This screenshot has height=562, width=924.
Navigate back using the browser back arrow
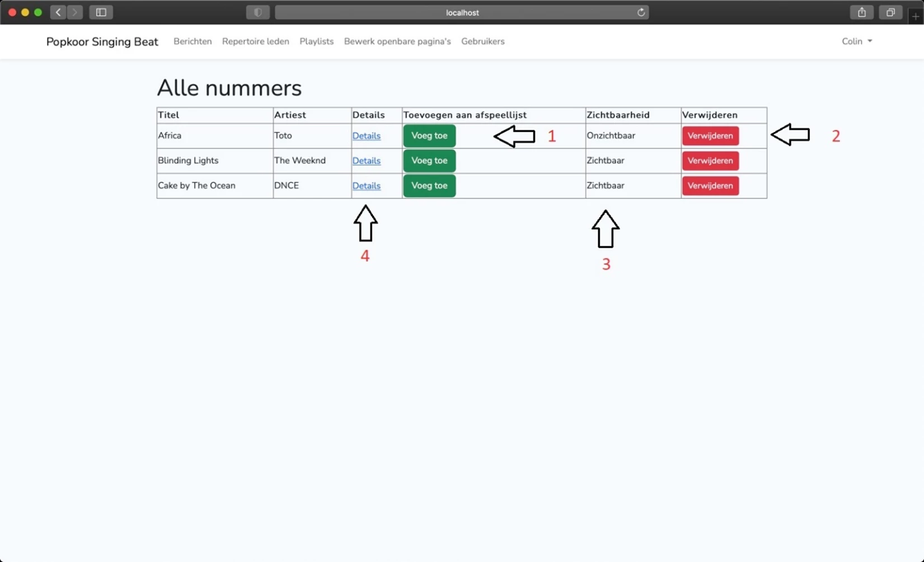click(x=58, y=12)
